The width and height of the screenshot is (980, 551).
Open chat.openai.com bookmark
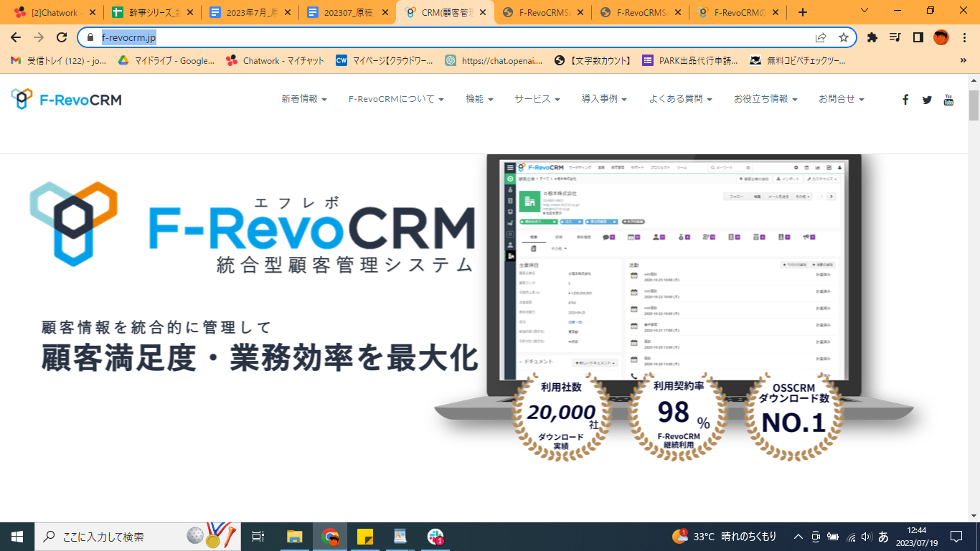tap(494, 61)
